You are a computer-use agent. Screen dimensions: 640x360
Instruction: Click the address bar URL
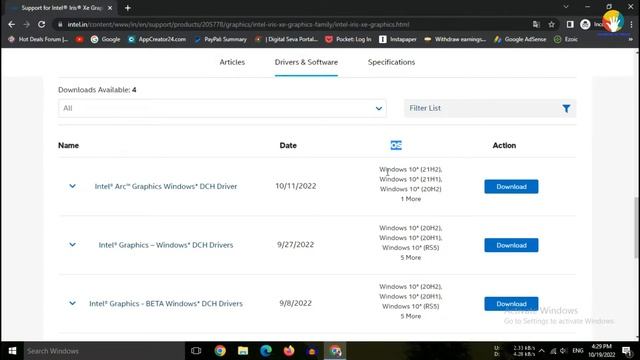[238, 24]
